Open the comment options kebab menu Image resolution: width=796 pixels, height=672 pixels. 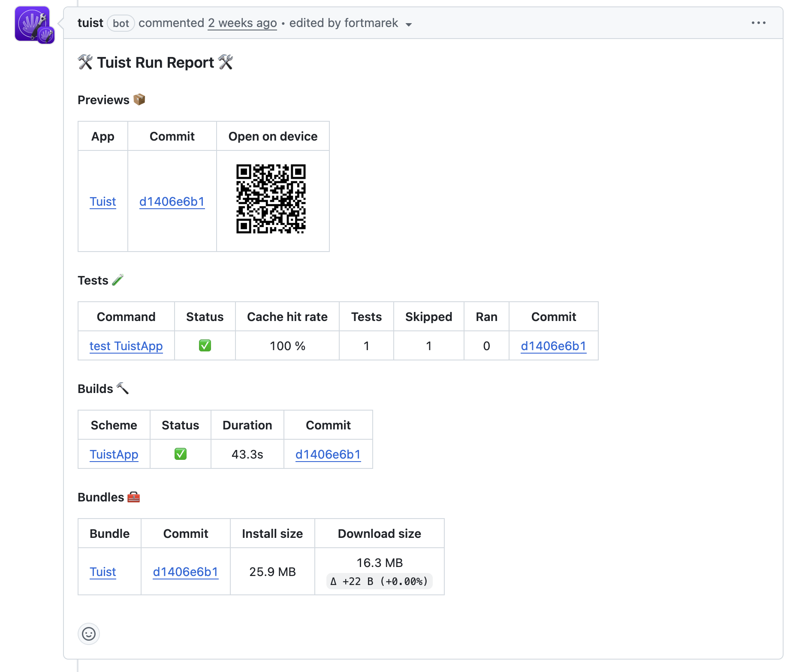tap(759, 23)
